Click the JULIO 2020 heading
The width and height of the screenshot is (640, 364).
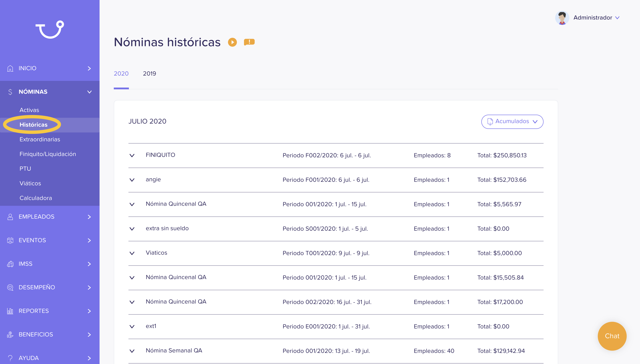coord(147,121)
